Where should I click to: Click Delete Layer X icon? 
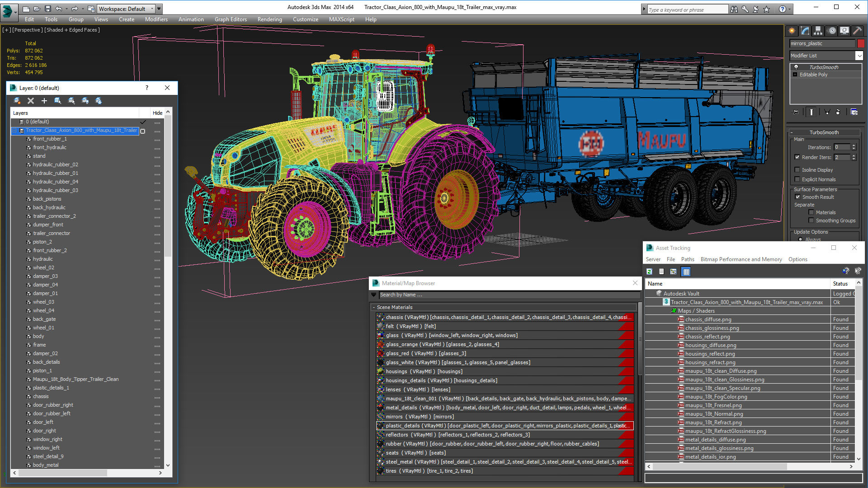point(31,101)
